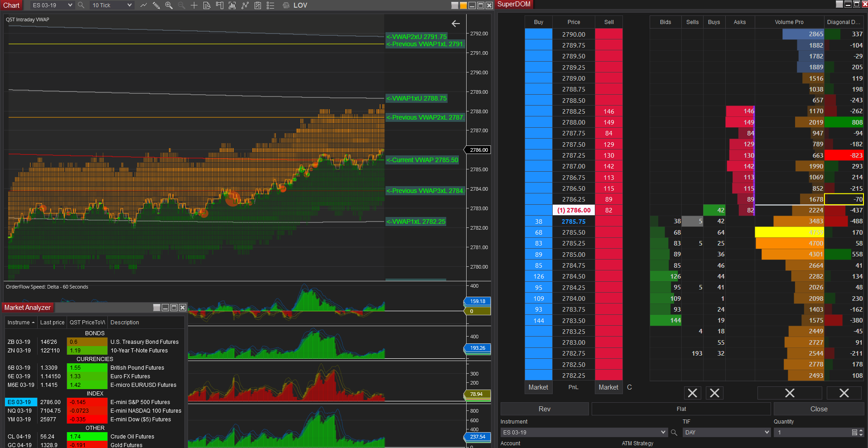868x448 pixels.
Task: Click the Last price column header
Action: [x=52, y=323]
